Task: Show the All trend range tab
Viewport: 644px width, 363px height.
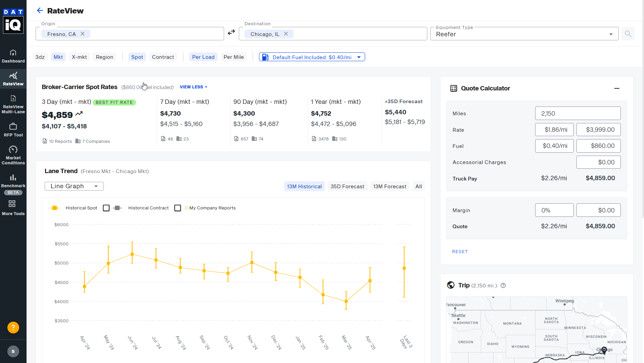Action: click(x=419, y=187)
